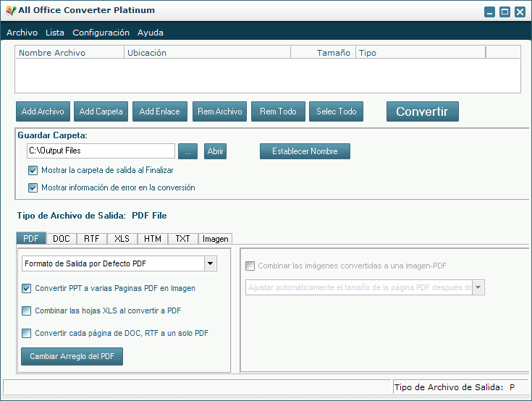Viewport: 532px width, 401px height.
Task: Click the app logo icon in title bar
Action: point(10,11)
